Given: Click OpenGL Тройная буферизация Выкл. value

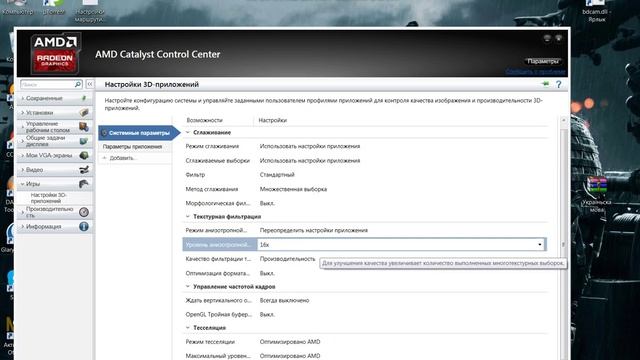Looking at the screenshot, I should pos(267,315).
